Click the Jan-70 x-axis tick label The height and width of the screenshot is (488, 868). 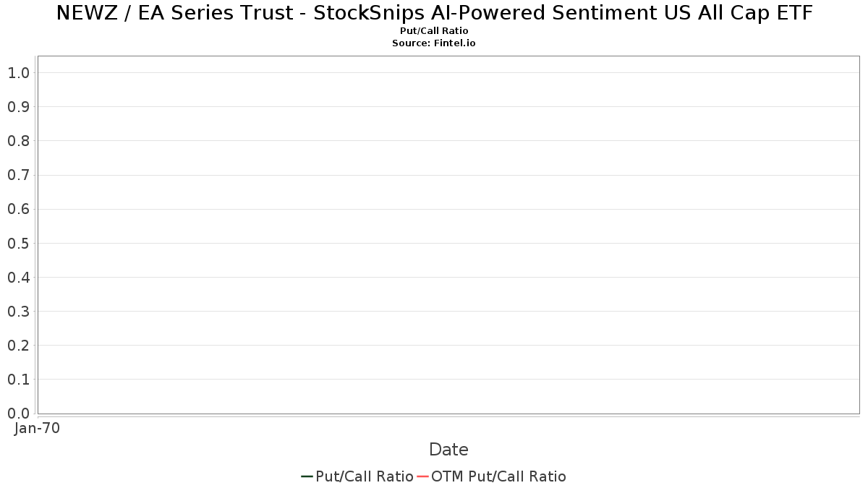(37, 428)
